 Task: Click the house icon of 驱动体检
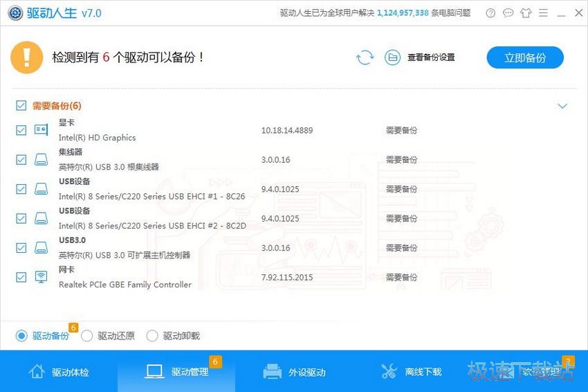(37, 371)
